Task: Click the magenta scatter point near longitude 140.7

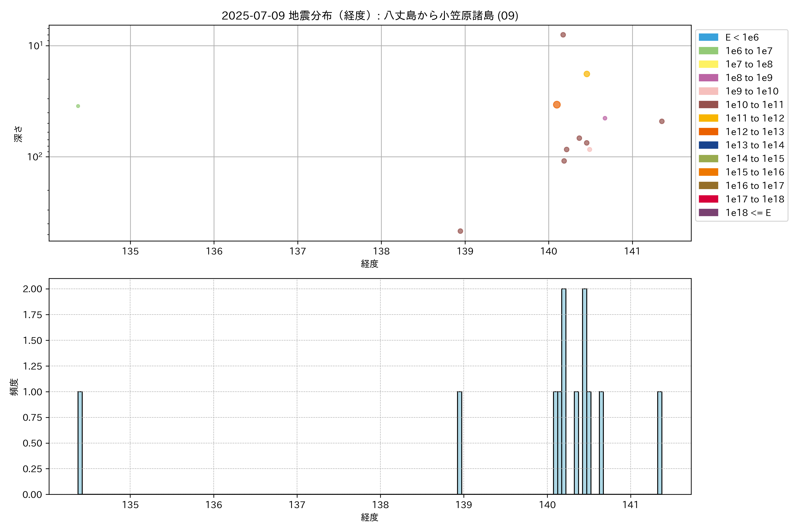Action: 605,118
